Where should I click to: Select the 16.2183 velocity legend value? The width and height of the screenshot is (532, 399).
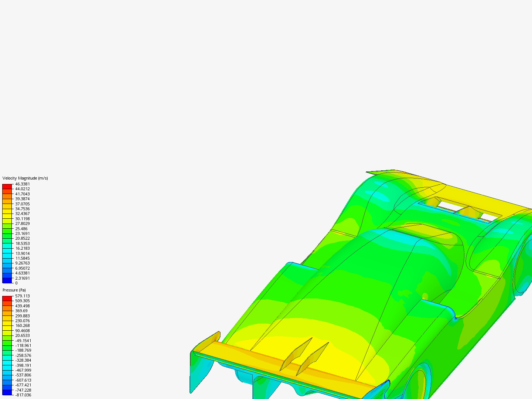coord(23,248)
